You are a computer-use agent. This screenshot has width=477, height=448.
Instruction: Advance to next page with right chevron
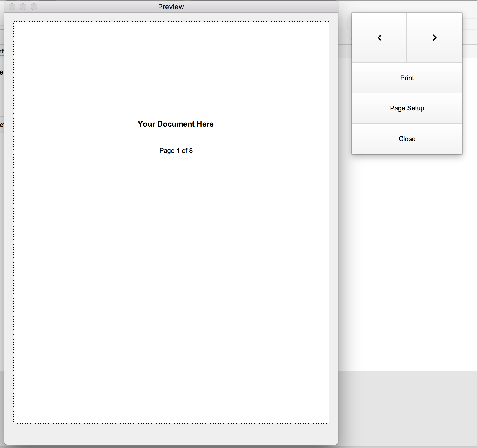tap(434, 38)
